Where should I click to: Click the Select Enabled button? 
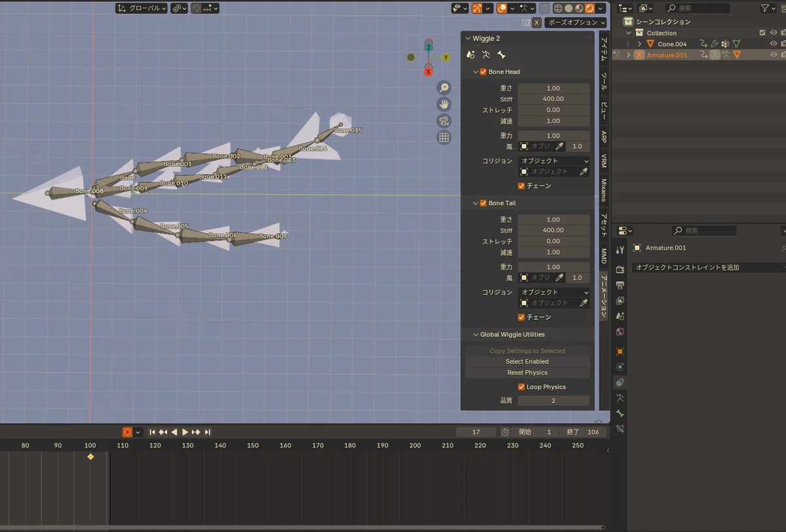527,362
